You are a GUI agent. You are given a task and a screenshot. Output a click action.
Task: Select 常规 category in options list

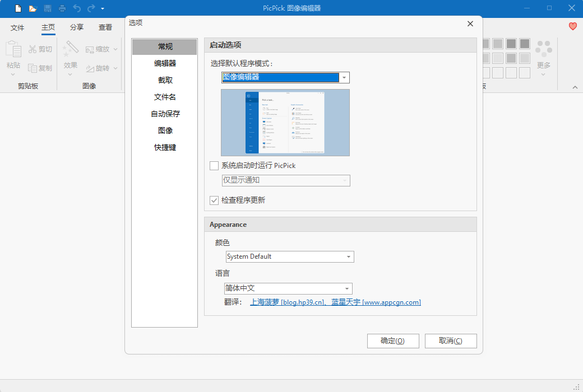(165, 46)
